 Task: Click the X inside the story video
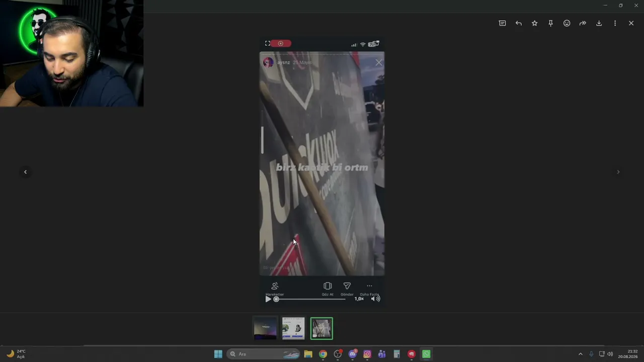pyautogui.click(x=379, y=62)
